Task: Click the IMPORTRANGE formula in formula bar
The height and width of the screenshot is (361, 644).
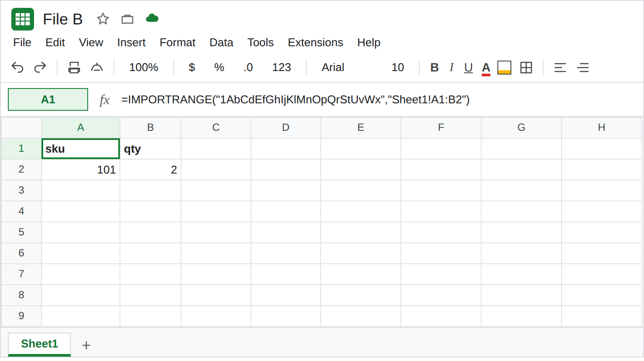Action: coord(295,100)
